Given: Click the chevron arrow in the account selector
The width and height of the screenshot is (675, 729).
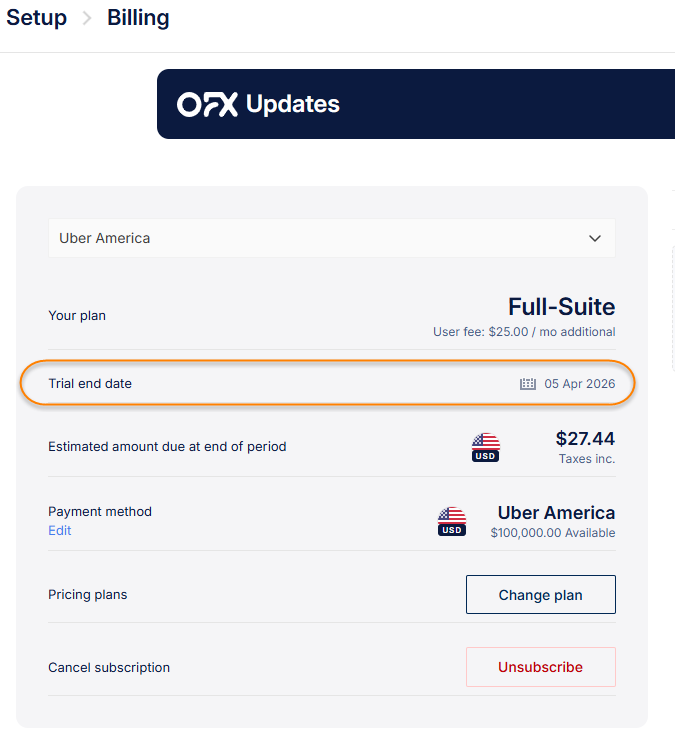Looking at the screenshot, I should pos(595,238).
